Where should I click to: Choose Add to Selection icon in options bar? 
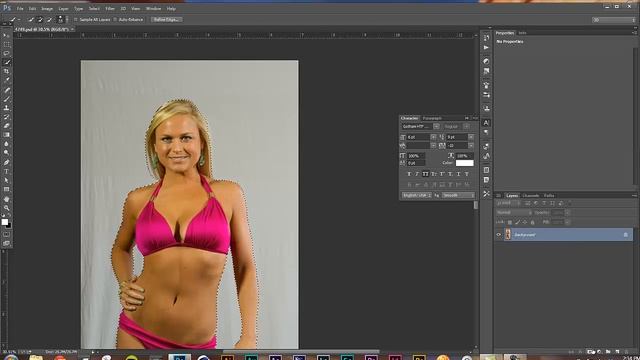point(40,20)
